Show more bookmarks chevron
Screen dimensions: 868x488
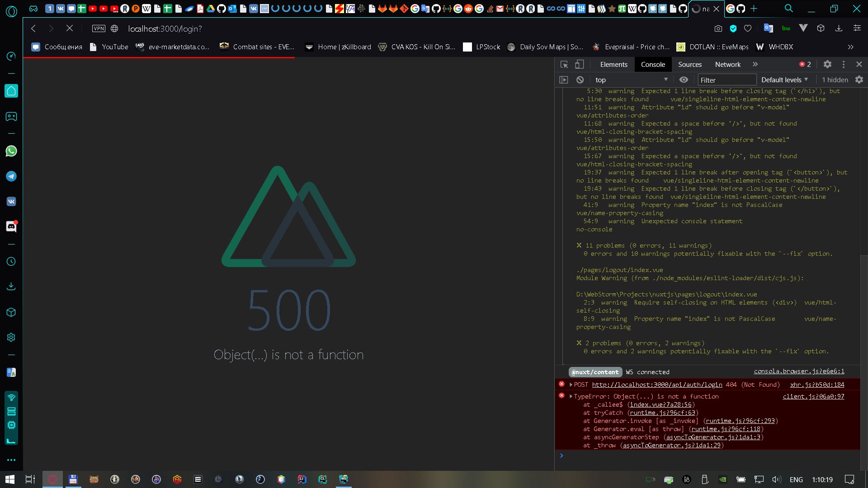click(850, 47)
